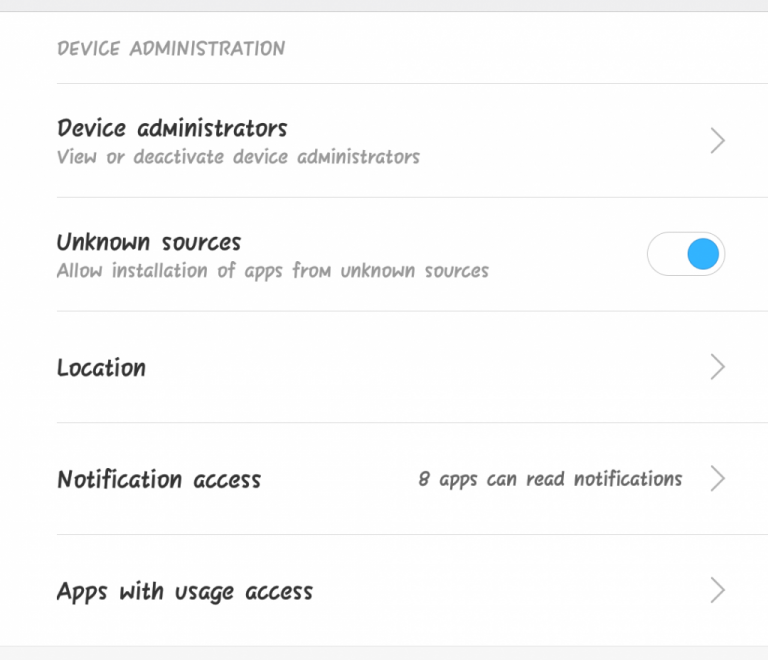Open the Device administrators chevron arrow

click(717, 140)
